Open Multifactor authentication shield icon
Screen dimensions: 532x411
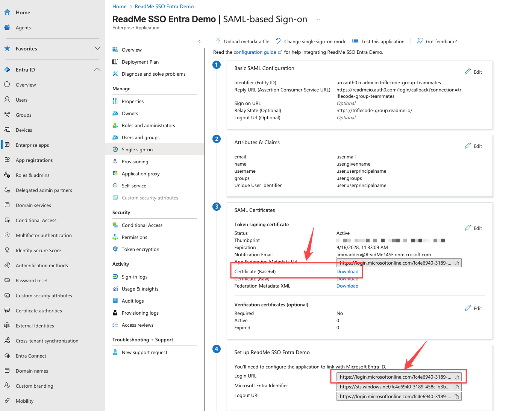coord(7,235)
